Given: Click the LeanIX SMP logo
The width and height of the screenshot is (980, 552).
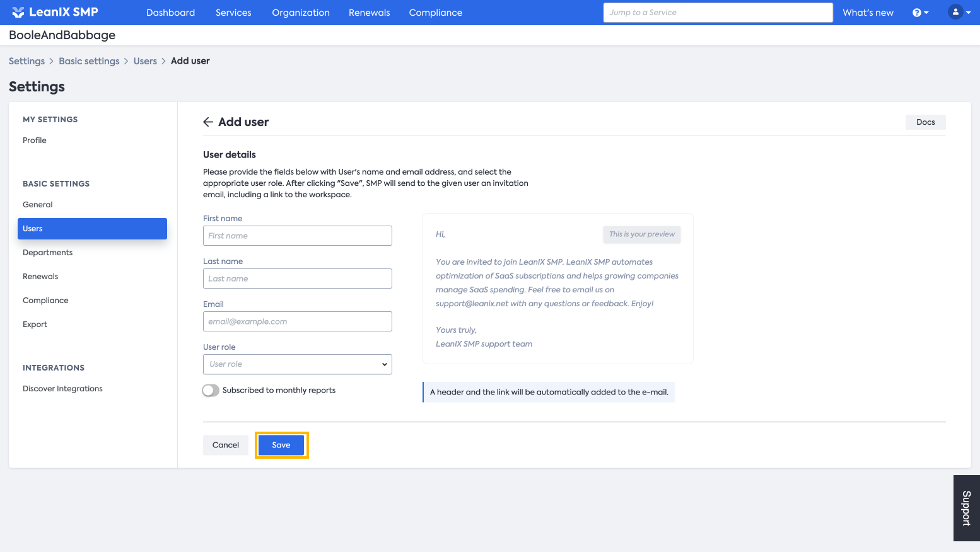Looking at the screenshot, I should pyautogui.click(x=55, y=12).
